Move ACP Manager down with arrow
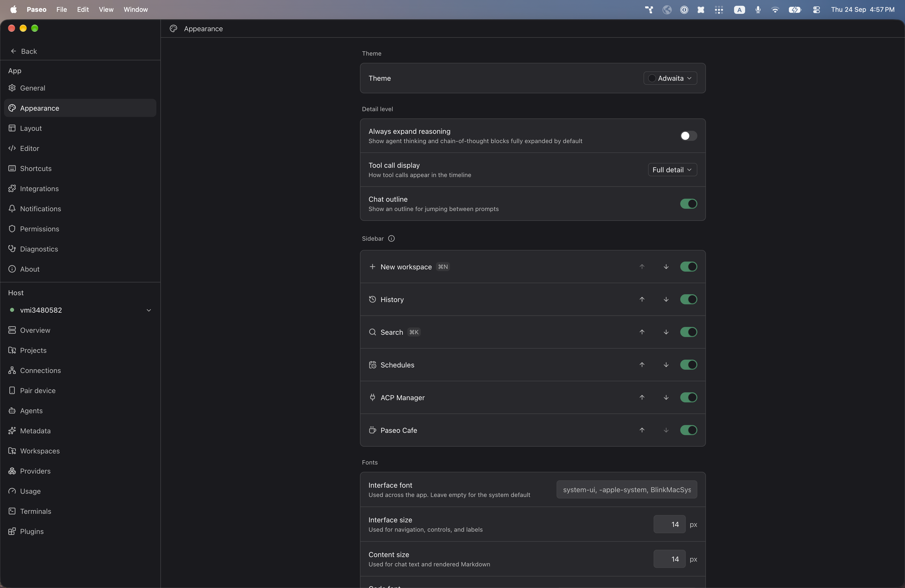905x588 pixels. [x=666, y=397]
